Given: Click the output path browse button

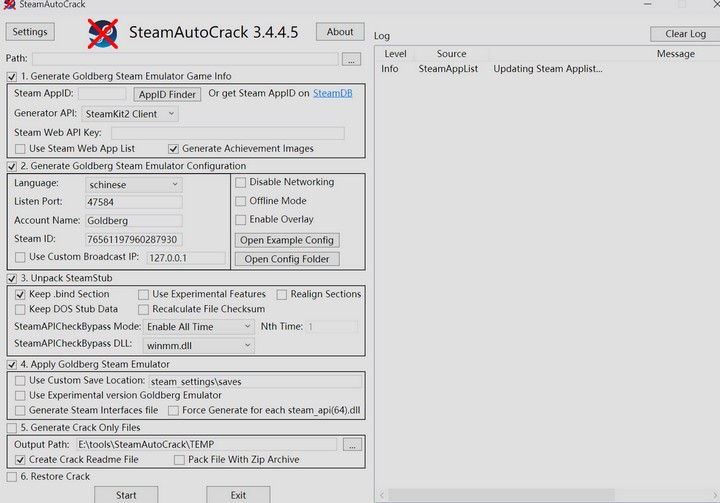Looking at the screenshot, I should (351, 444).
